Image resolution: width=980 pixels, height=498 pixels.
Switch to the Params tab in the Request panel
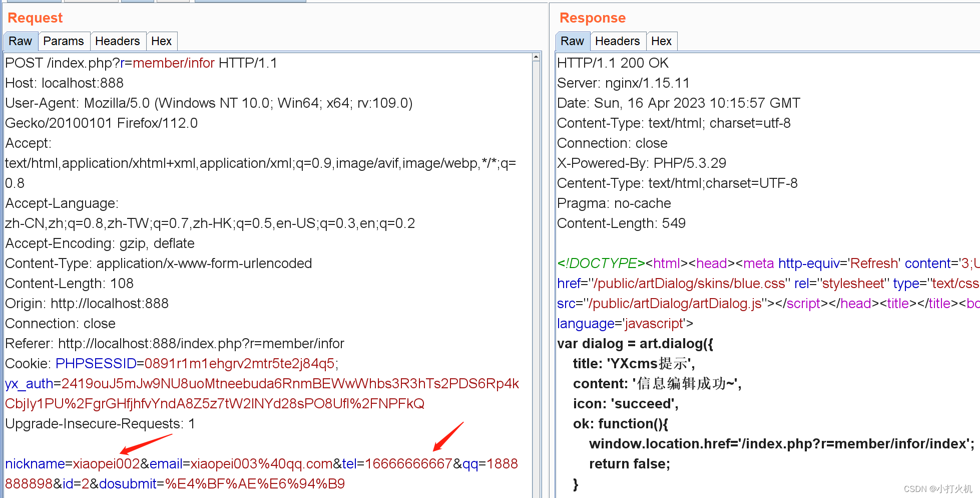(64, 41)
